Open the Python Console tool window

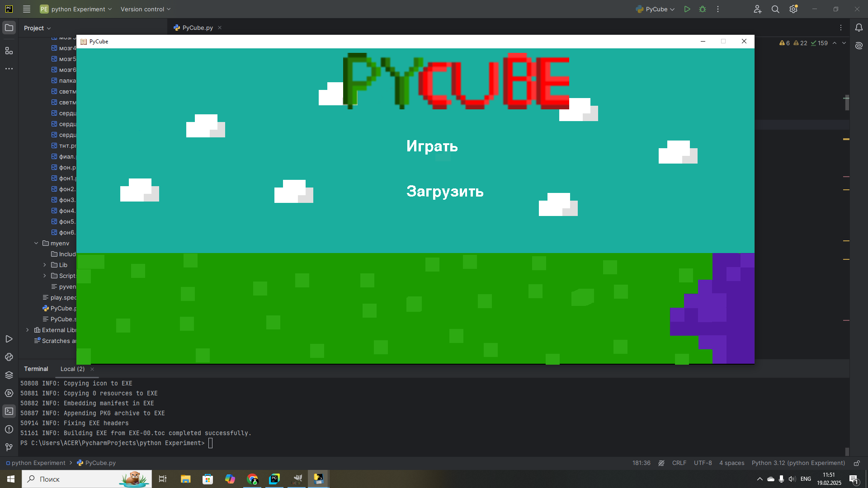tap(9, 357)
